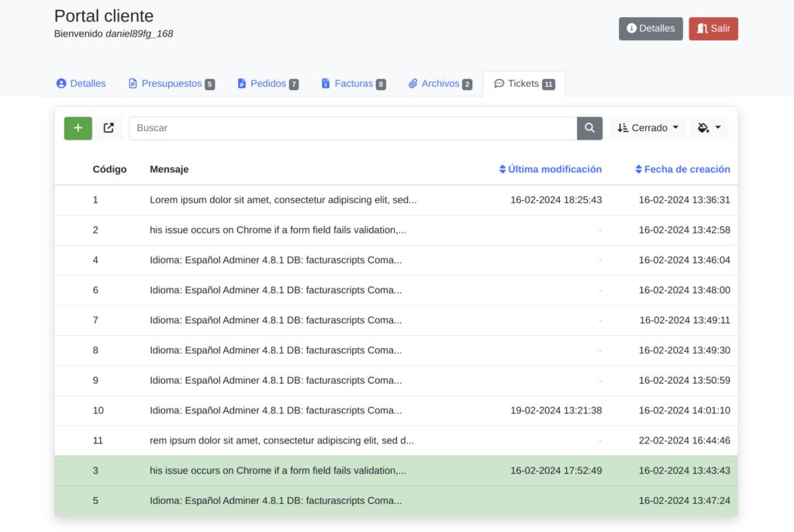This screenshot has width=794, height=532.
Task: Open the green highlighted ticket with code 3
Action: [x=278, y=471]
